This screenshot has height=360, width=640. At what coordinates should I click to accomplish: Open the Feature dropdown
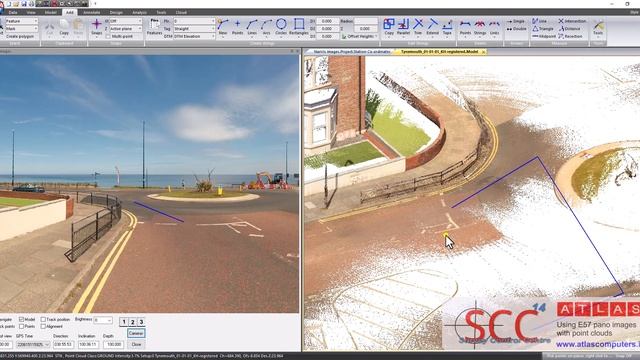[22, 21]
